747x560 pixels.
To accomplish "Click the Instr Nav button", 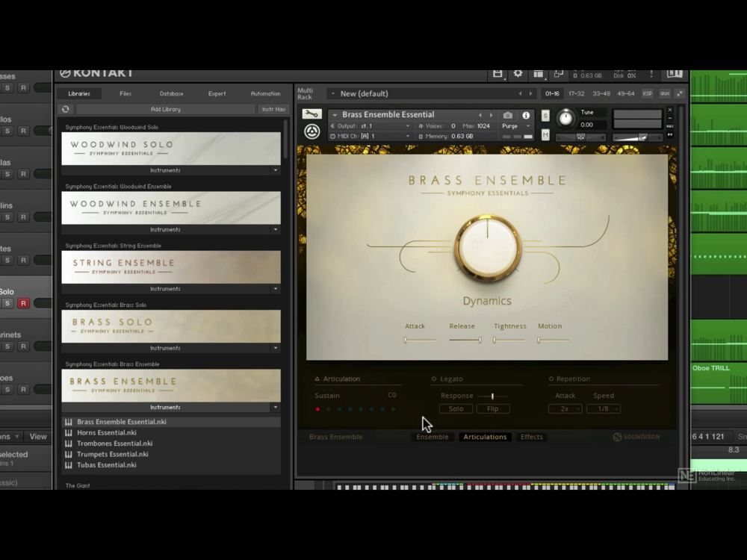I will [x=273, y=109].
